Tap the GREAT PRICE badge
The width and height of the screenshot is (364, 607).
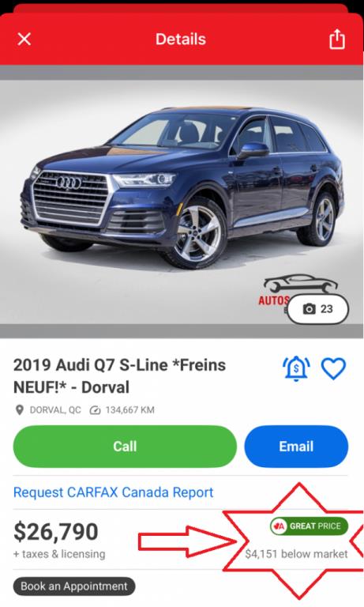pyautogui.click(x=309, y=526)
